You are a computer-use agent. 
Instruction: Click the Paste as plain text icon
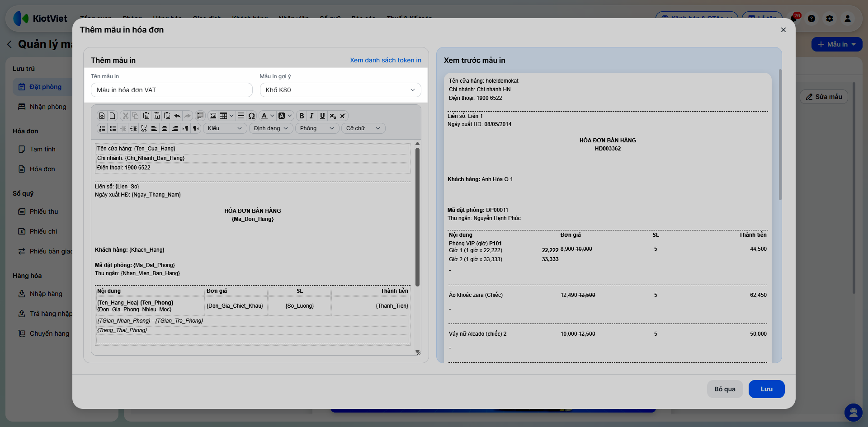pyautogui.click(x=156, y=116)
